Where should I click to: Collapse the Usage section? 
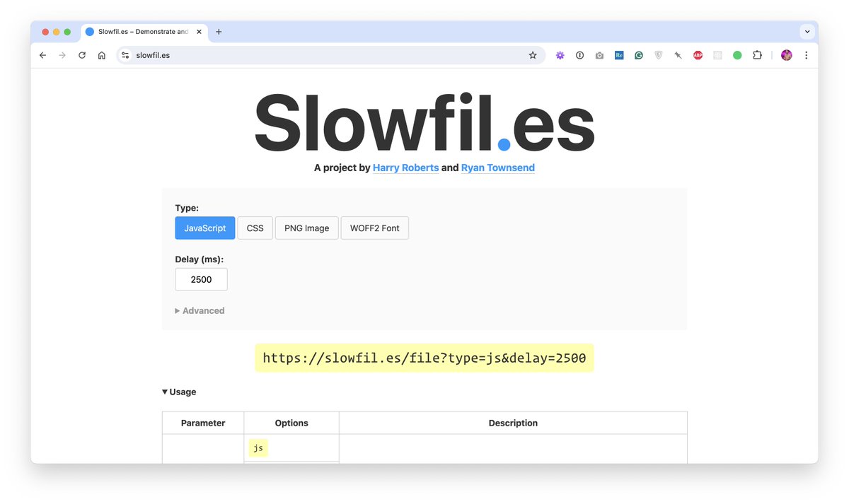tap(179, 392)
